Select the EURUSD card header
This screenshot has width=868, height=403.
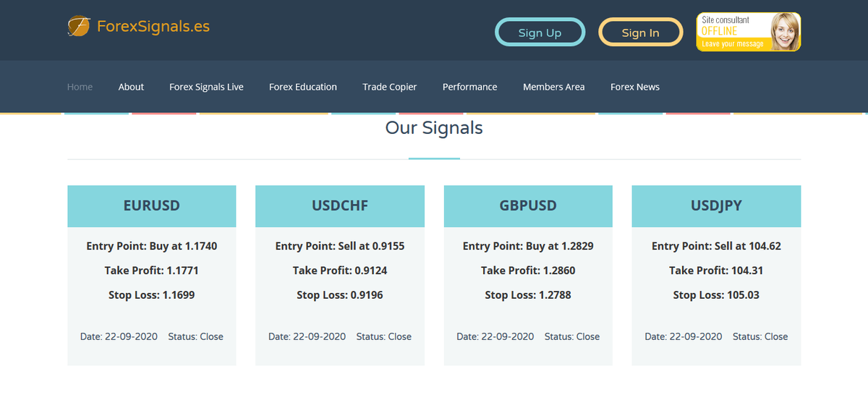[152, 206]
